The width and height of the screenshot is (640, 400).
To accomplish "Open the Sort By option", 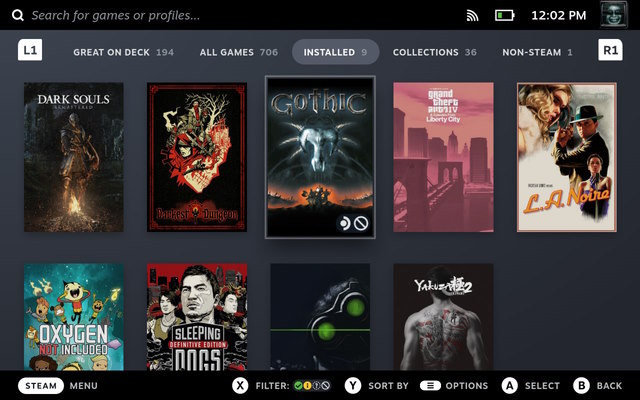I will pos(388,386).
